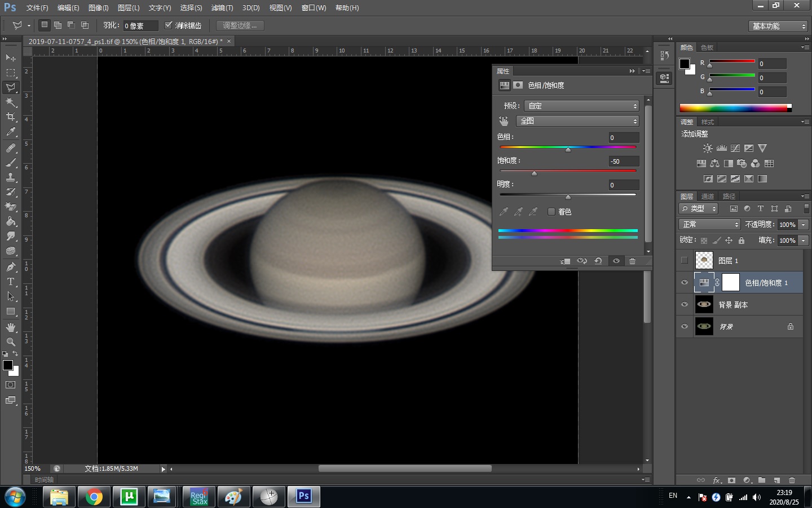Viewport: 812px width, 508px height.
Task: Toggle the lock all padlock in the Layers panel
Action: (x=742, y=240)
